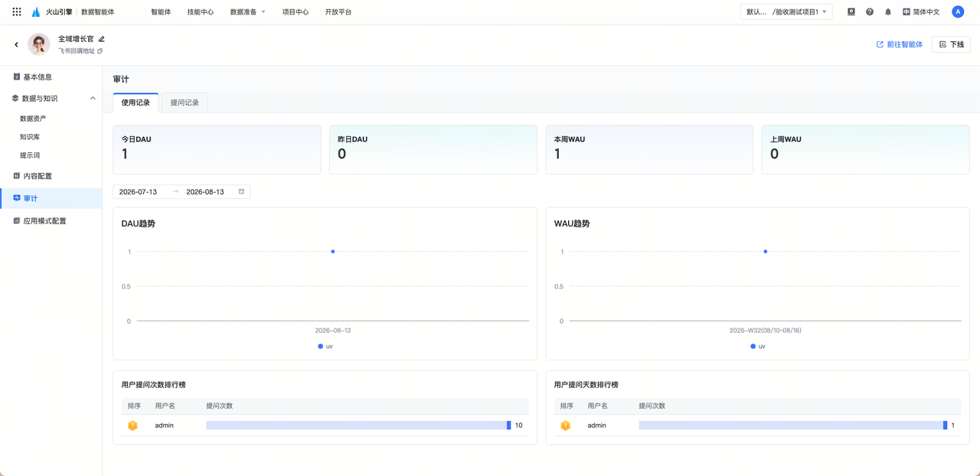Switch to the 提问记录 tab
The height and width of the screenshot is (476, 980).
click(x=185, y=103)
